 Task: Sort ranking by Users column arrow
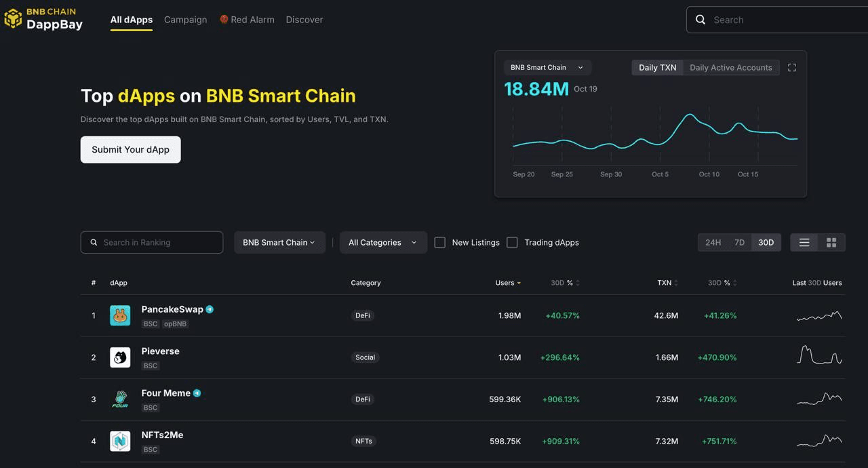click(519, 283)
